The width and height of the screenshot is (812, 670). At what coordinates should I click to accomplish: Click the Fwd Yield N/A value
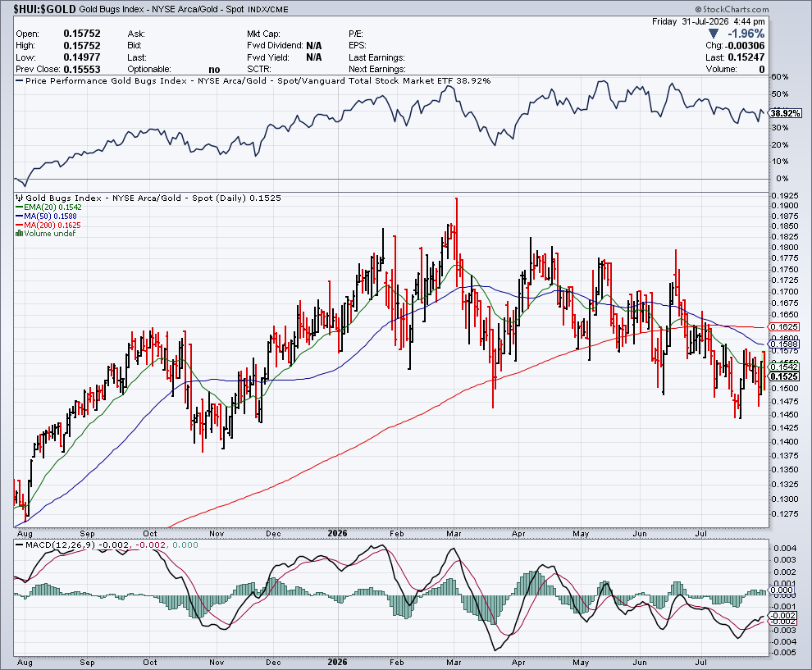tap(314, 57)
